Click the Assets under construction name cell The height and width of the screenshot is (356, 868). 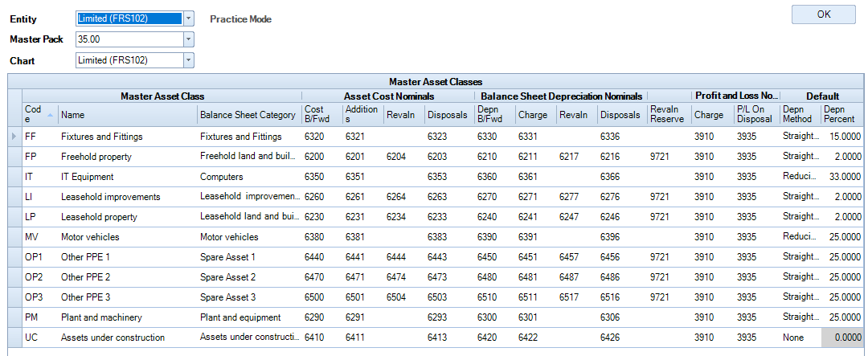tap(127, 338)
